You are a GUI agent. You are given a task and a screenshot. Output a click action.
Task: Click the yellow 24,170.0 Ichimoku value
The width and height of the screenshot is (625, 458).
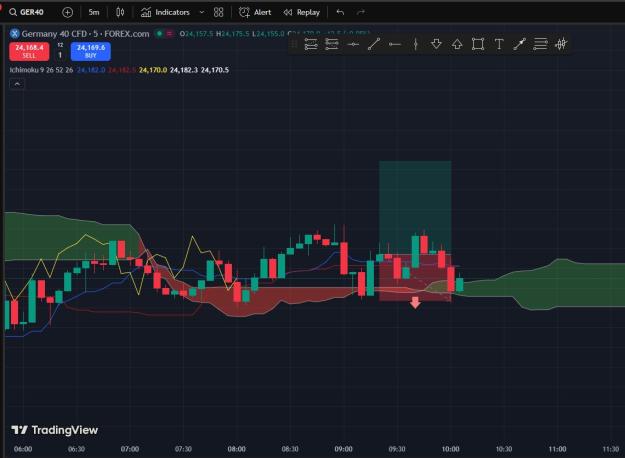(x=153, y=70)
